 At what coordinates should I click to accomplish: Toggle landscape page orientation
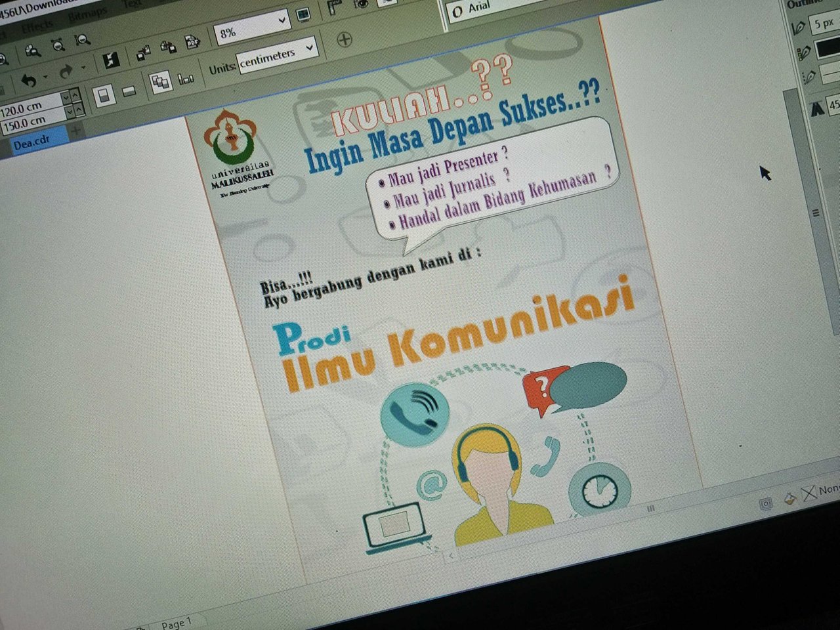pos(129,92)
